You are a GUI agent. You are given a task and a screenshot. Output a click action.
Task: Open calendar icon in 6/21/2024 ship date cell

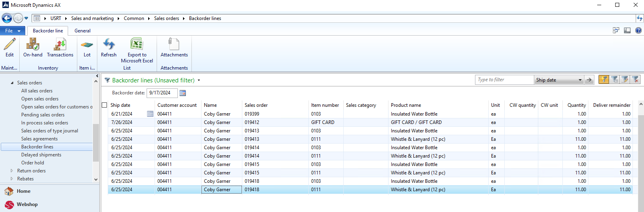pyautogui.click(x=150, y=114)
